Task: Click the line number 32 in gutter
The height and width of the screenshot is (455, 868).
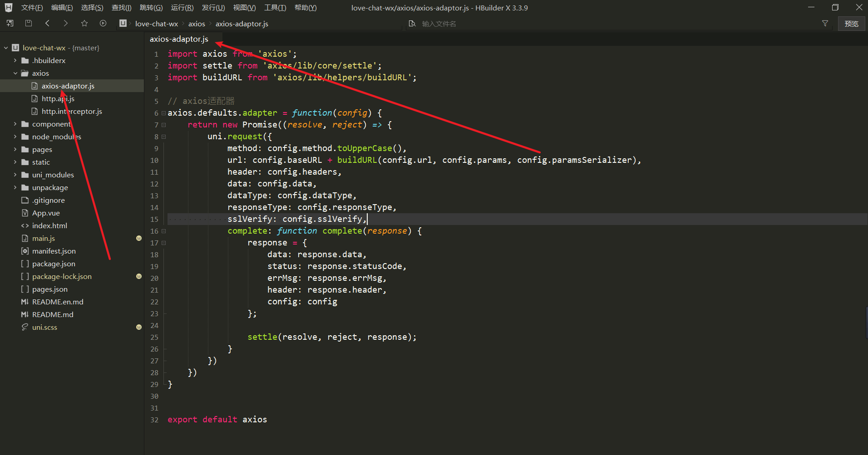Action: [x=154, y=420]
